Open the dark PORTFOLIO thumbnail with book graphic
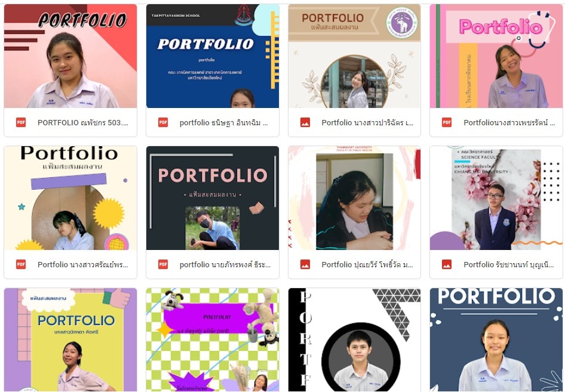 pos(212,197)
